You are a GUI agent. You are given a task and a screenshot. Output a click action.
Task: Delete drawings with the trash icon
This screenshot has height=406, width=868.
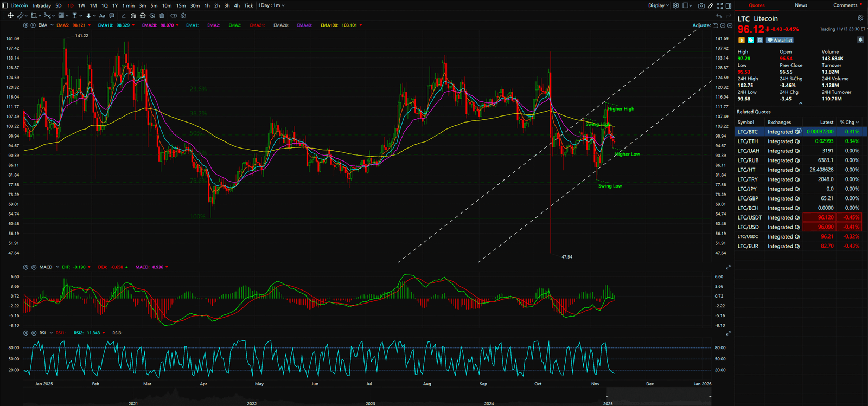tap(162, 16)
